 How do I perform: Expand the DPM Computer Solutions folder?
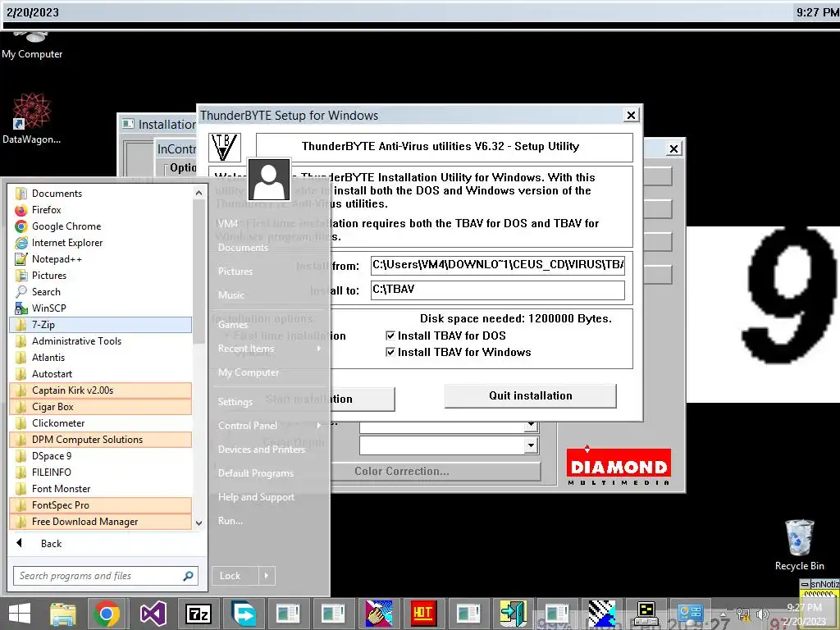click(x=100, y=440)
